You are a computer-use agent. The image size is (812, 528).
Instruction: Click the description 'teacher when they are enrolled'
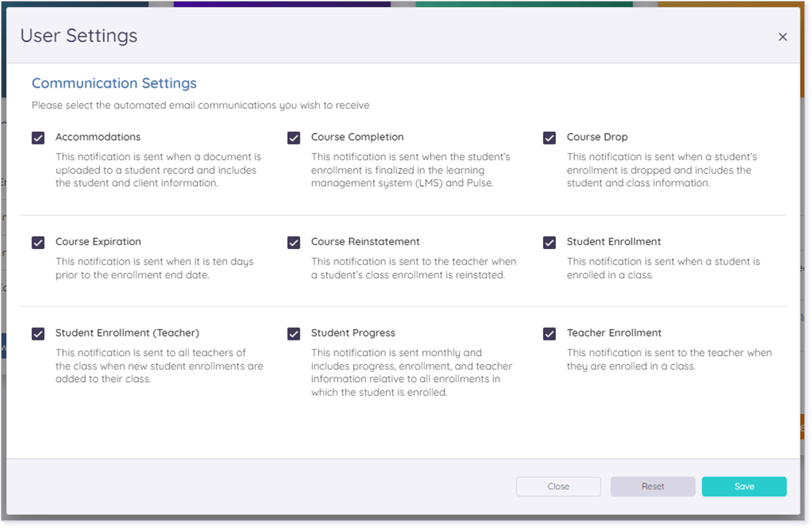pos(669,359)
